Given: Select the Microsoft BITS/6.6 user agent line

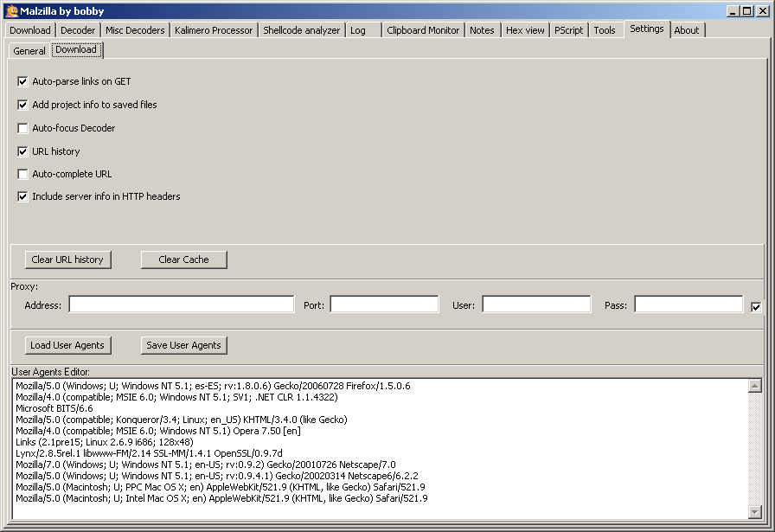Looking at the screenshot, I should (x=54, y=408).
